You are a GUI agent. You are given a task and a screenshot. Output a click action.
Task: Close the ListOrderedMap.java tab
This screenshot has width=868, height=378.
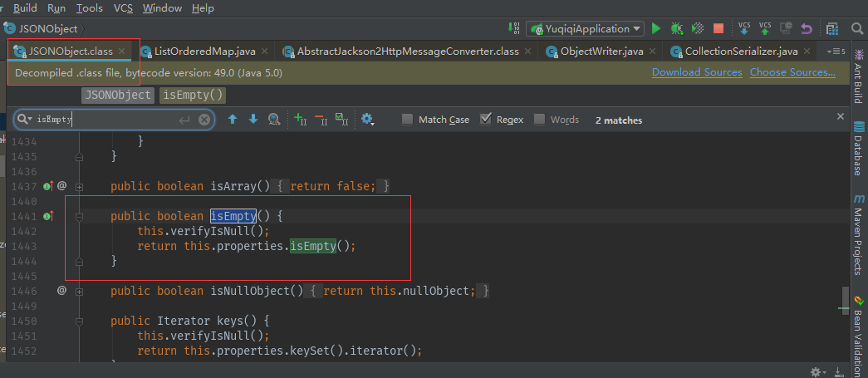click(264, 51)
